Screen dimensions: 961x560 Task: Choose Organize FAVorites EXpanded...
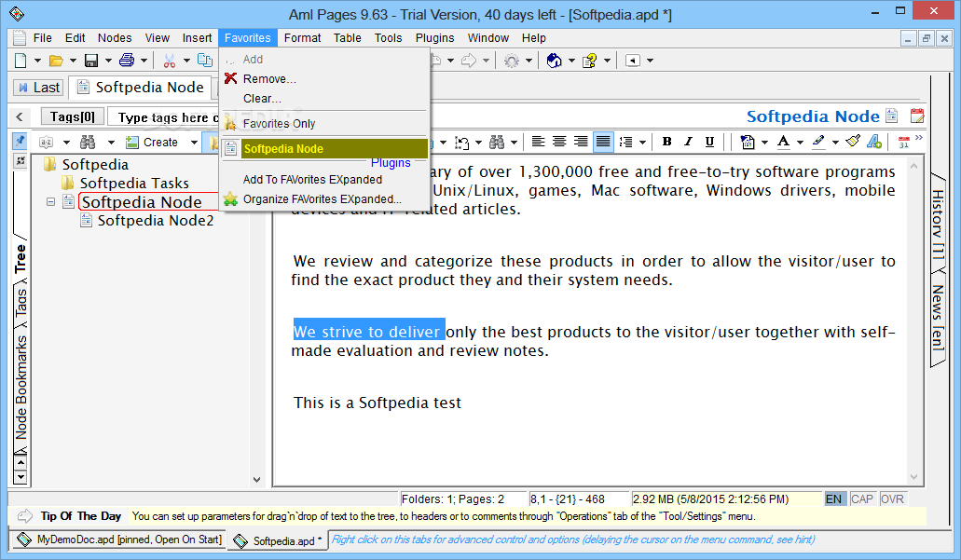pyautogui.click(x=324, y=199)
